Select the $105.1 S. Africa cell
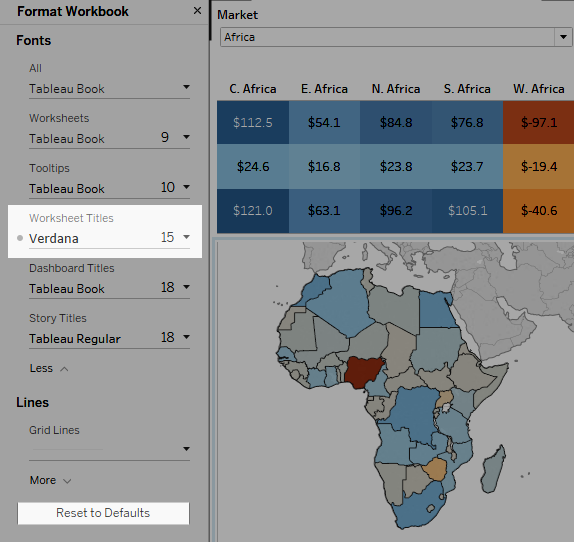The image size is (574, 542). pyautogui.click(x=467, y=211)
